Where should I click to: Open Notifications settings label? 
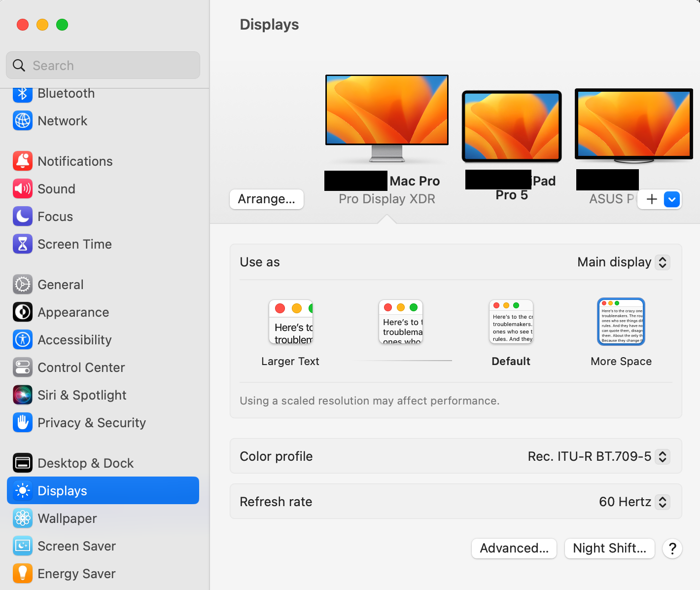[75, 161]
